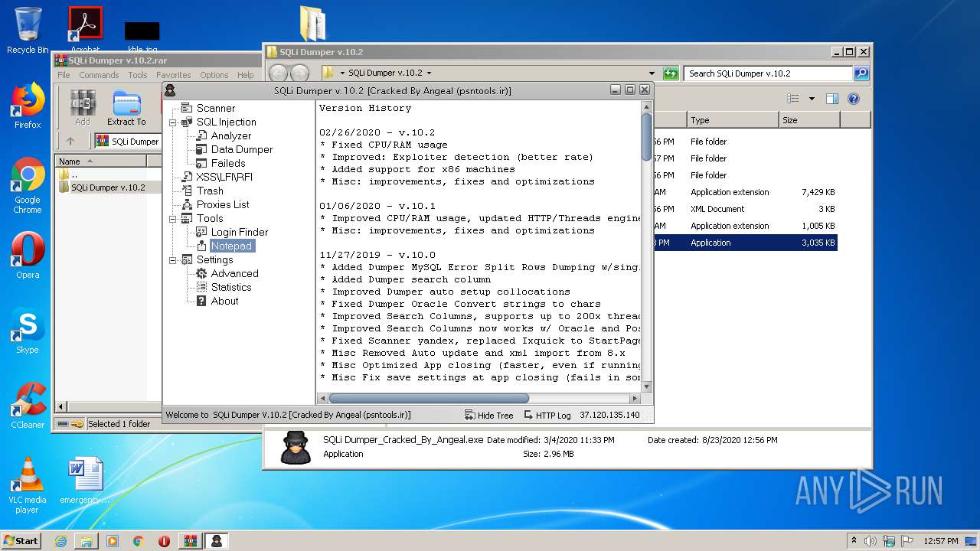Screen dimensions: 980x551
Task: Open the Commands menu in WinRAR
Action: point(99,75)
